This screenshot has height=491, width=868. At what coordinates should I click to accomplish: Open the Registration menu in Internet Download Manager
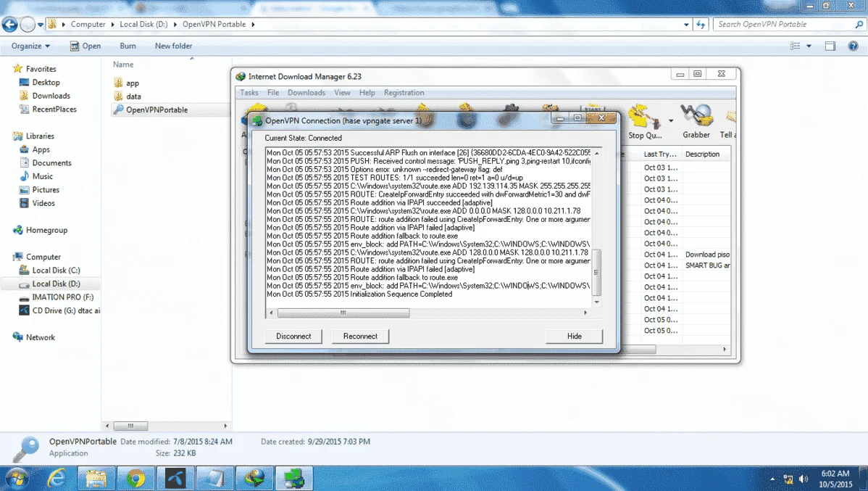click(x=404, y=93)
